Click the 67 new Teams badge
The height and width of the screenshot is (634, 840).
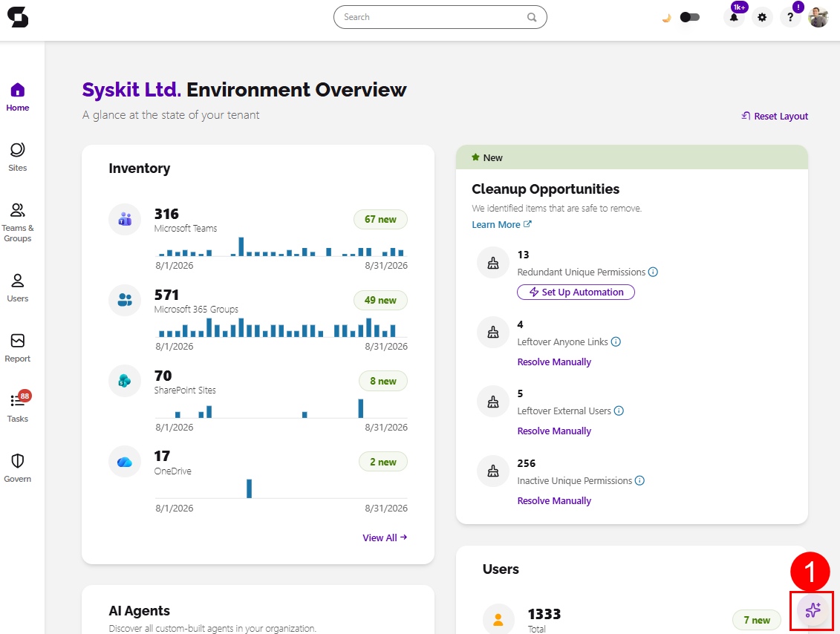(x=380, y=219)
